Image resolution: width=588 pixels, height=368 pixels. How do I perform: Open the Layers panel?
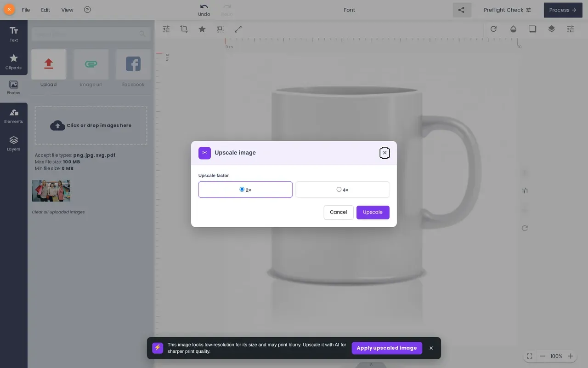14,144
